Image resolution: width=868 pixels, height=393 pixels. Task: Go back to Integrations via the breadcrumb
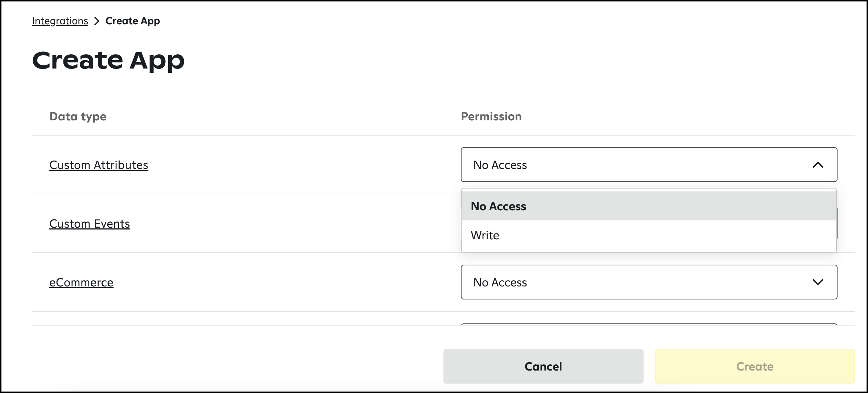(60, 21)
